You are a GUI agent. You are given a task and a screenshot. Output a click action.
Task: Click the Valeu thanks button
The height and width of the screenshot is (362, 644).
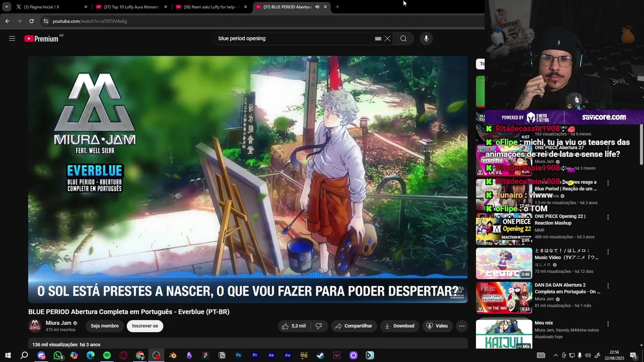click(x=437, y=326)
